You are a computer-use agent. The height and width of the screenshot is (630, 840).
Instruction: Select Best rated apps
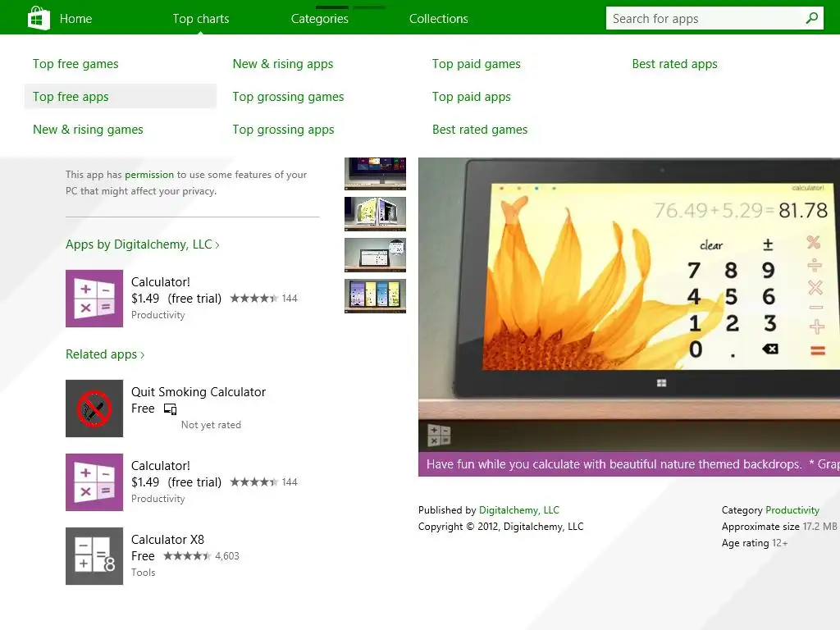point(674,64)
